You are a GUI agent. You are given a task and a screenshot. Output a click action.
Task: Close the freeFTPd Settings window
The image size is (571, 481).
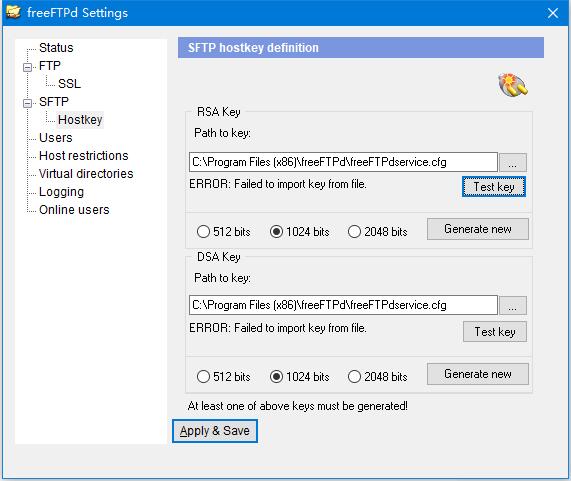553,13
